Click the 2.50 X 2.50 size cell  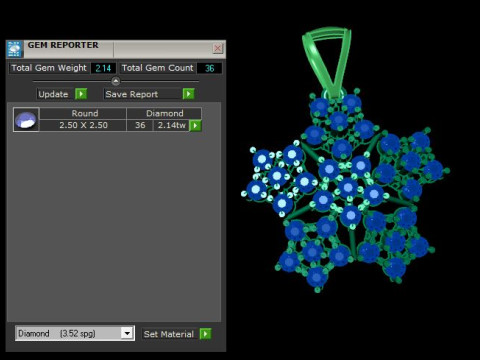tap(83, 125)
